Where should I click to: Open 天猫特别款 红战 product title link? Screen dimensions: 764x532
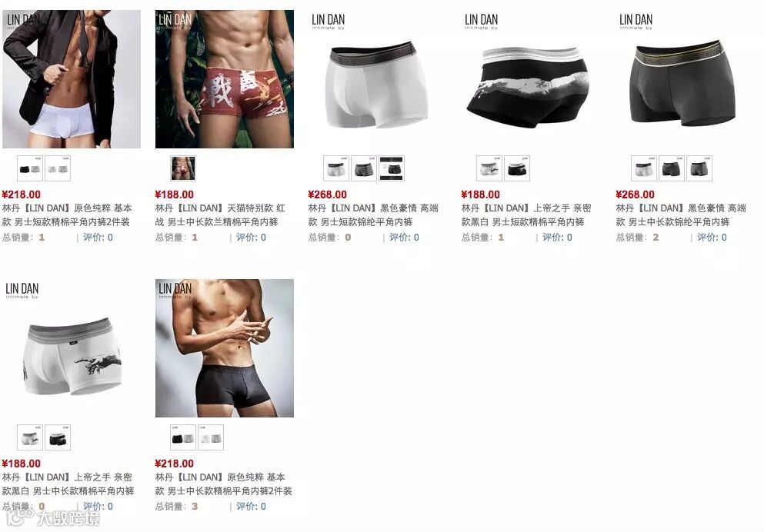220,215
